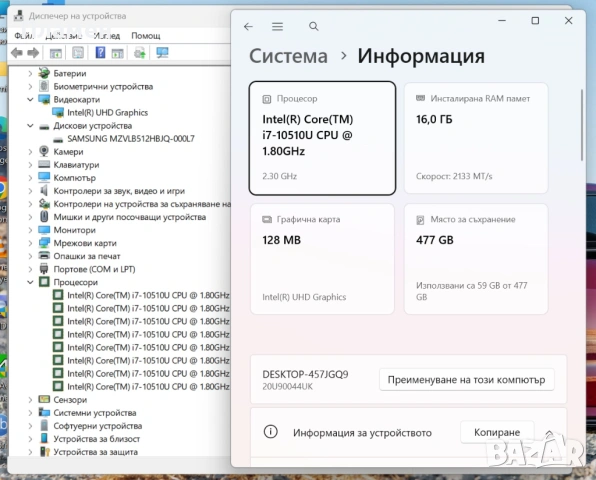The image size is (596, 480).
Task: Click Преименуване на този компютър button
Action: 466,380
